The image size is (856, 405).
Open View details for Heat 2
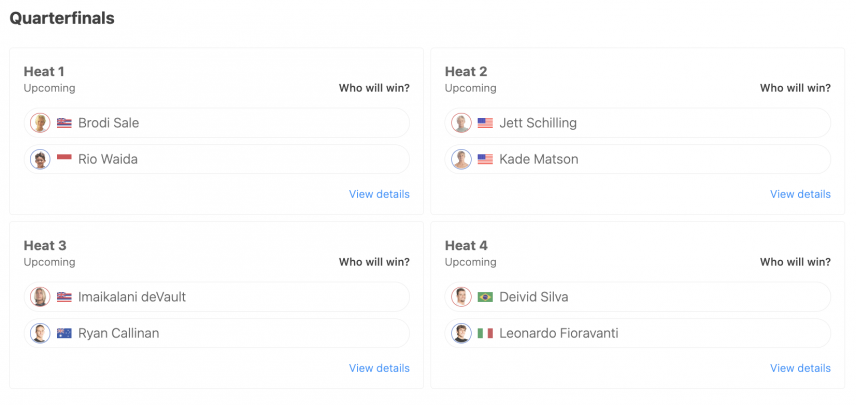(x=800, y=194)
